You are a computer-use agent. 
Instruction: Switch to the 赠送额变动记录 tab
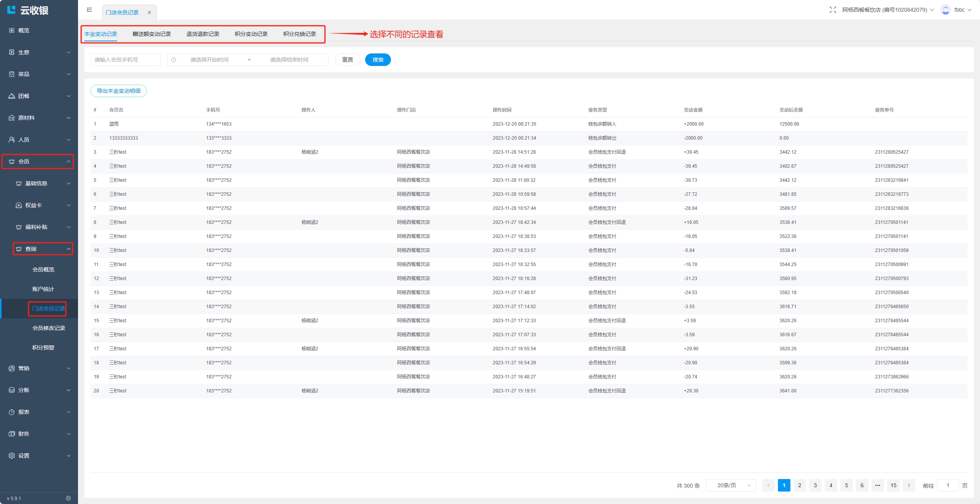click(151, 34)
